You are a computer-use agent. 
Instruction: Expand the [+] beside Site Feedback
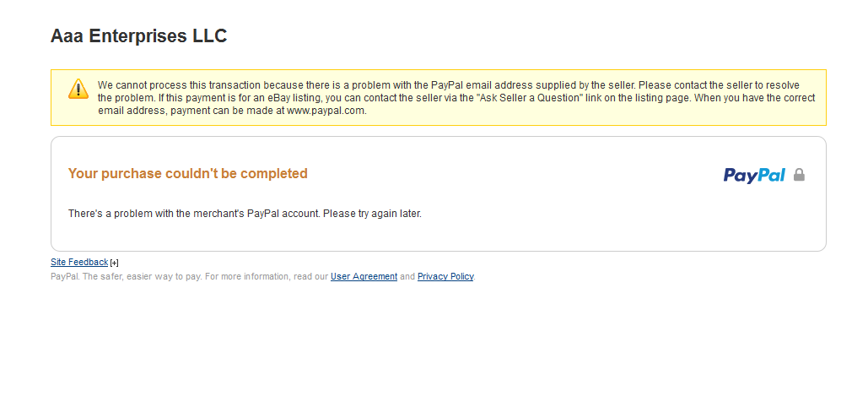115,263
